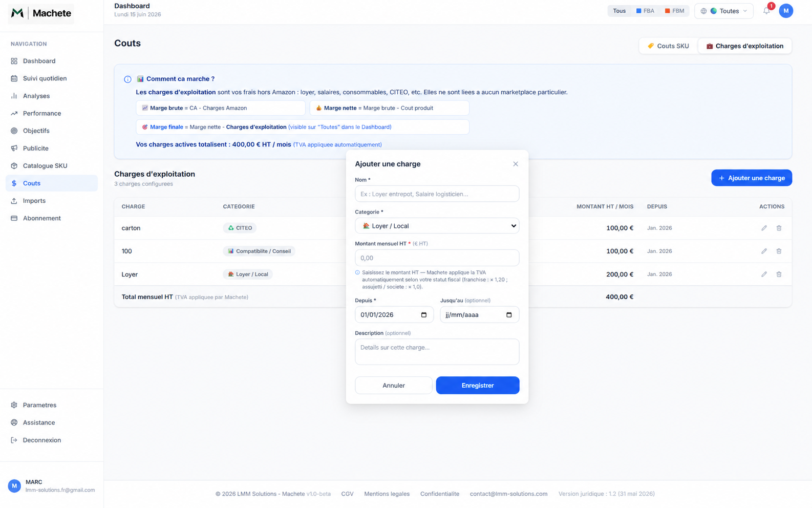Click the Annuler button
The height and width of the screenshot is (508, 812).
393,386
